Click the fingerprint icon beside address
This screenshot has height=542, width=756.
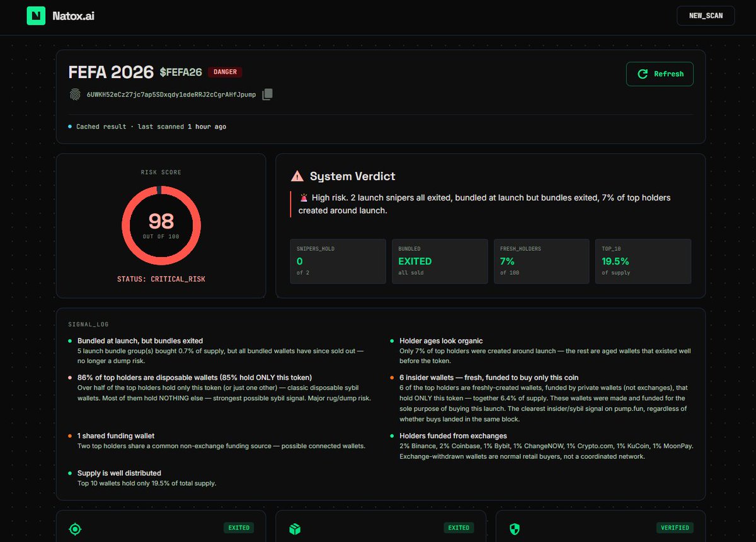[x=75, y=94]
